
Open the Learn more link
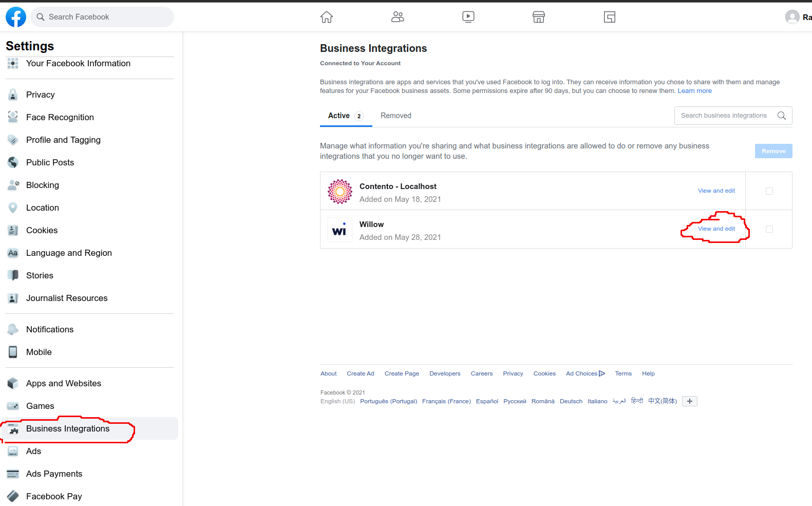[694, 91]
